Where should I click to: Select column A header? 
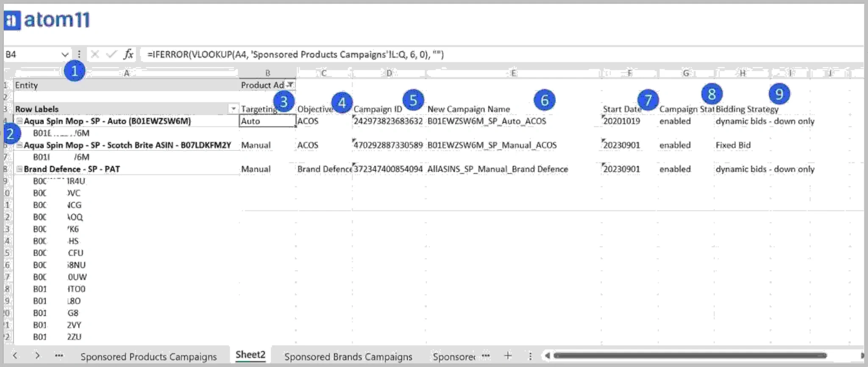click(x=126, y=73)
